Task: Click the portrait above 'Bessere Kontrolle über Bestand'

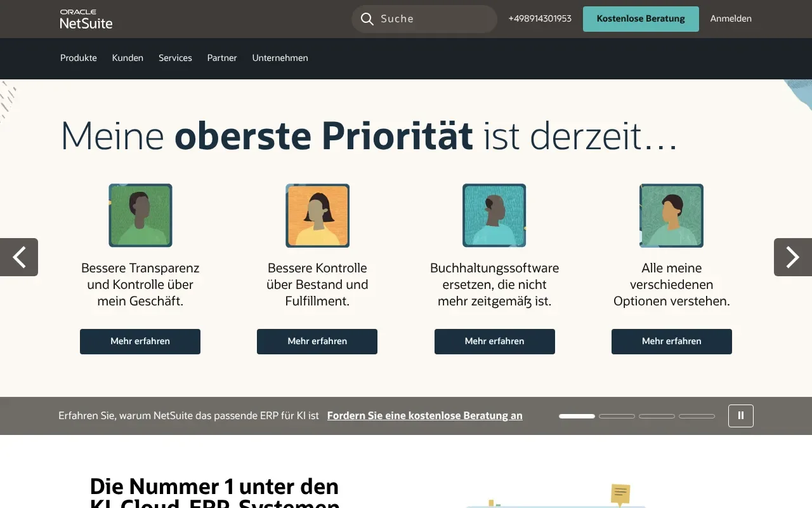Action: pyautogui.click(x=317, y=215)
